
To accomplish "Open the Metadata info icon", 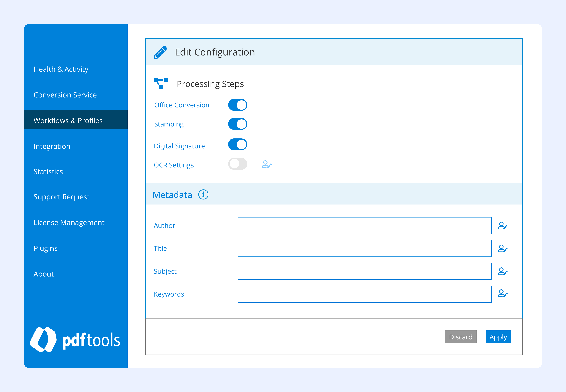I will coord(203,195).
